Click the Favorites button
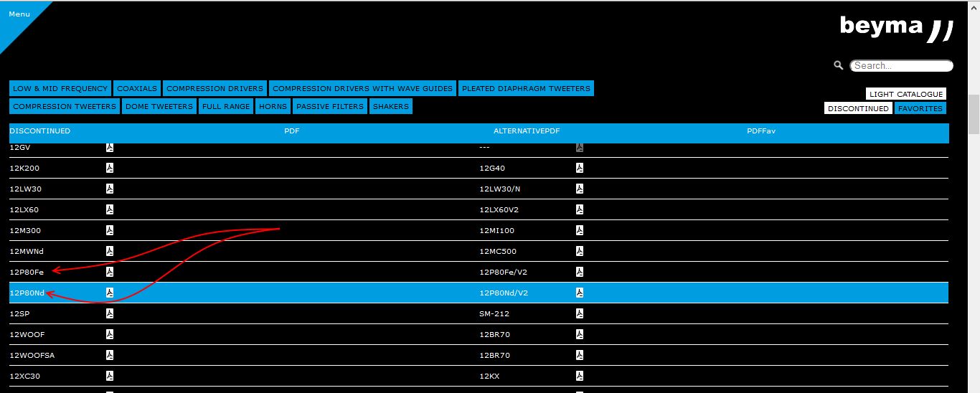 click(x=920, y=108)
